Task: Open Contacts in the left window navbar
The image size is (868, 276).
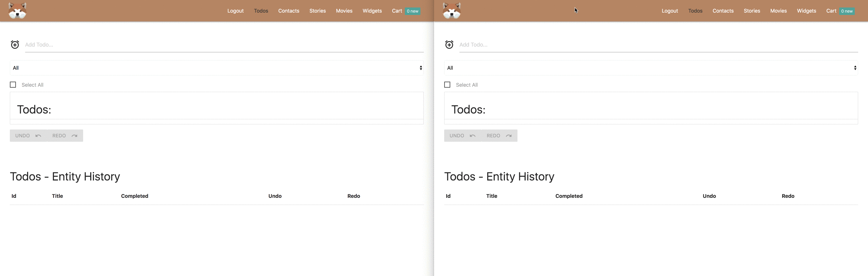Action: click(289, 11)
